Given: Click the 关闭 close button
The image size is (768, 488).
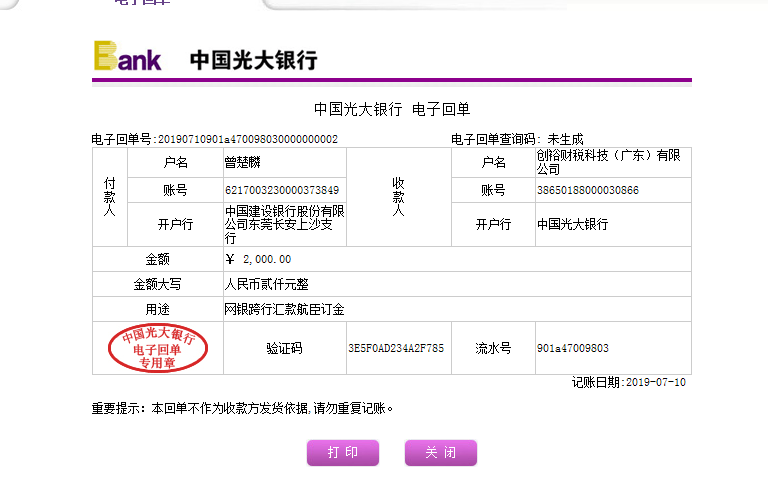Looking at the screenshot, I should 441,452.
